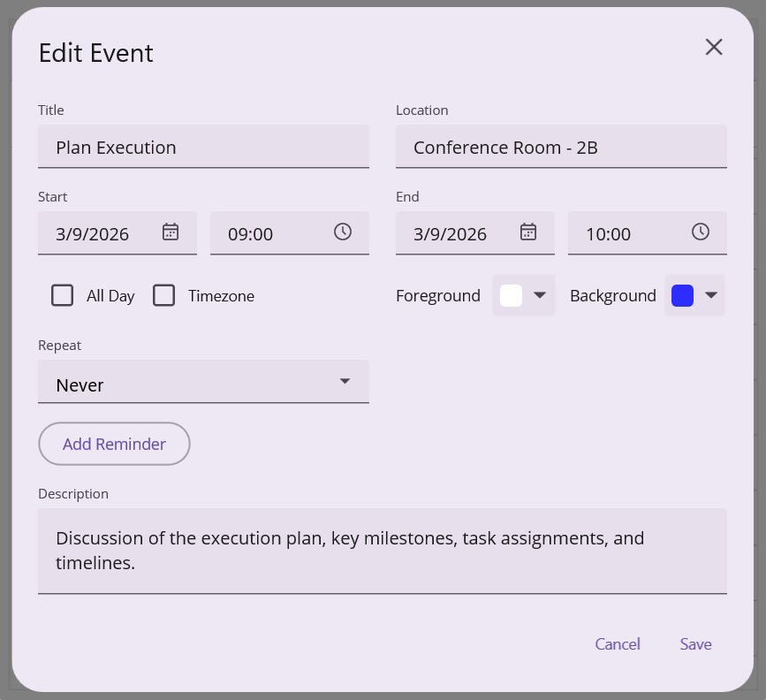Viewport: 766px width, 700px height.
Task: Click the Background label
Action: [613, 296]
